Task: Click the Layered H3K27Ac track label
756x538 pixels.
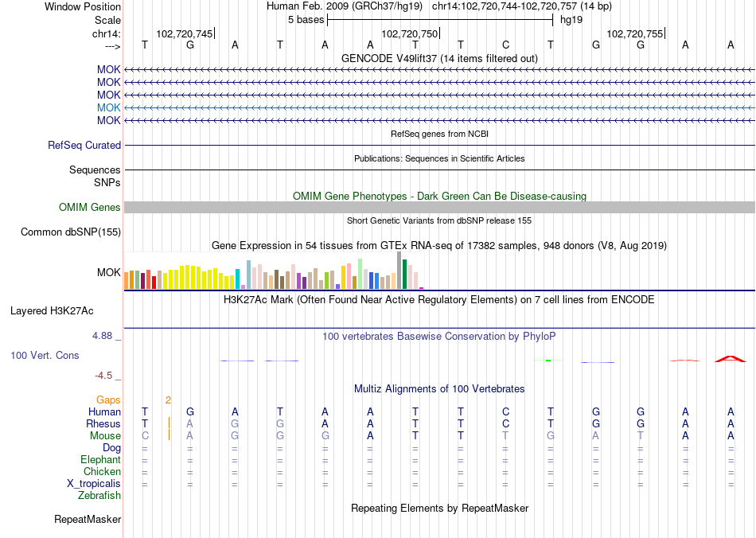Action: click(52, 311)
